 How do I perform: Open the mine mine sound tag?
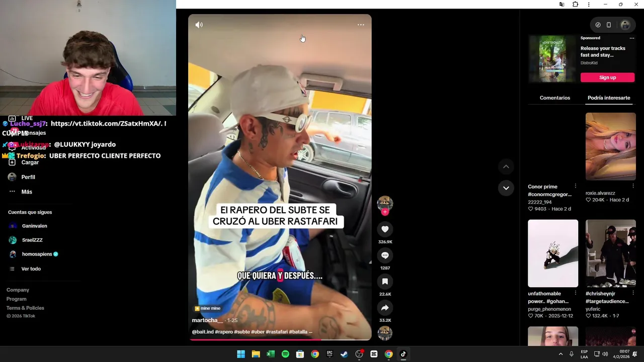[x=207, y=308]
